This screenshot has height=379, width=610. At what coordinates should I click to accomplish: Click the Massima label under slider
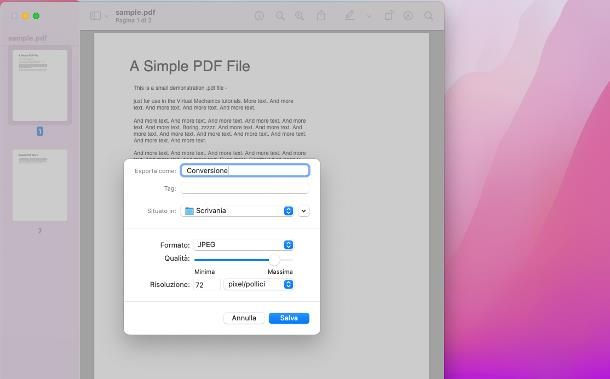point(280,272)
